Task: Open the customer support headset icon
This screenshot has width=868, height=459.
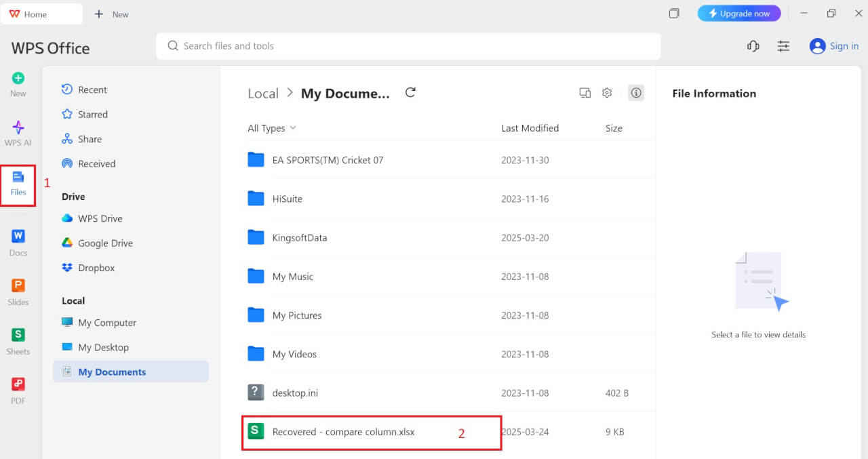Action: pyautogui.click(x=753, y=46)
